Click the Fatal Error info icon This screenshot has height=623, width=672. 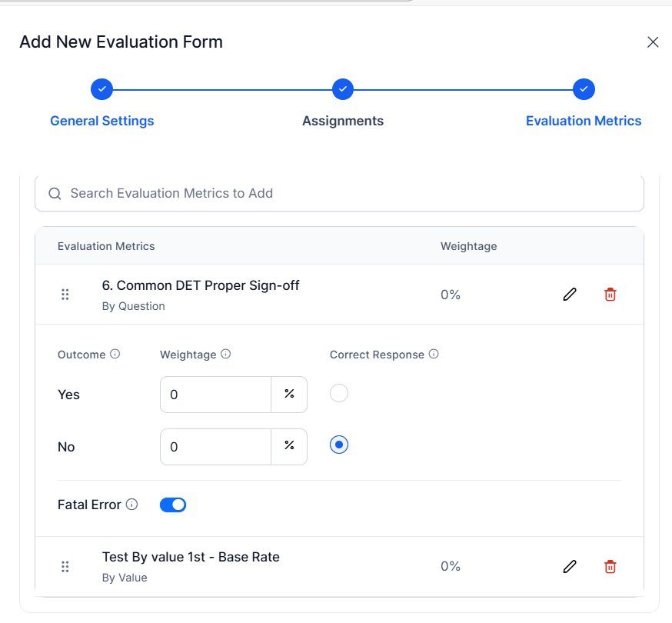[x=131, y=505]
